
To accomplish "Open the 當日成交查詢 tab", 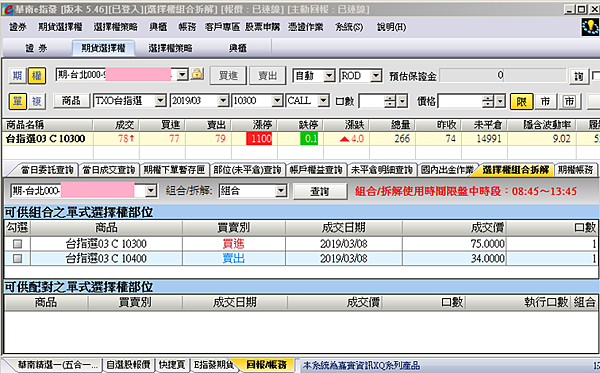I will point(109,170).
